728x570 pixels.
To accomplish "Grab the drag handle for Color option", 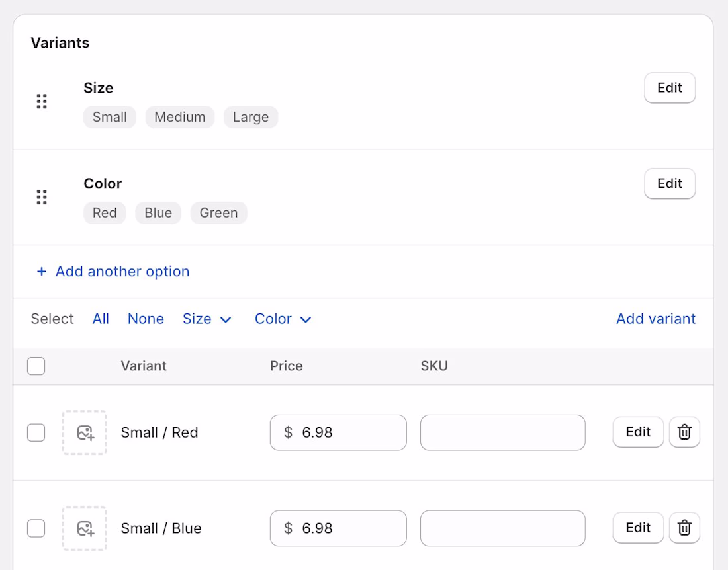I will (42, 197).
